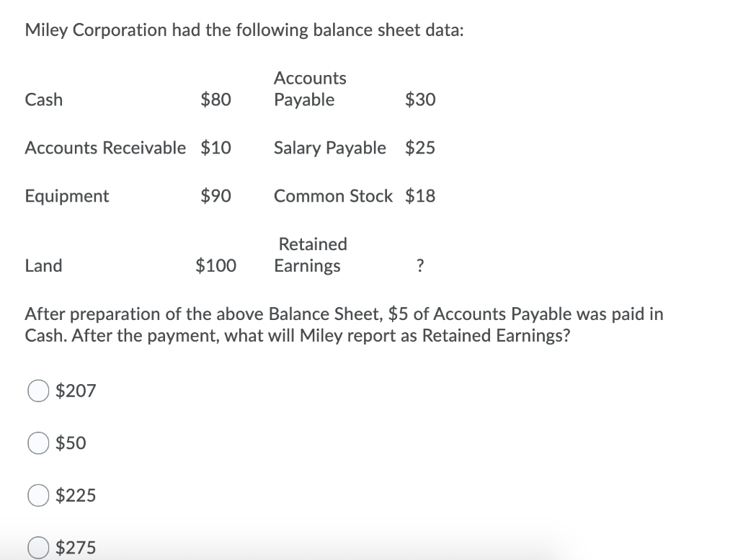
Task: Click the Accounts Payable $30 amount
Action: 420,99
